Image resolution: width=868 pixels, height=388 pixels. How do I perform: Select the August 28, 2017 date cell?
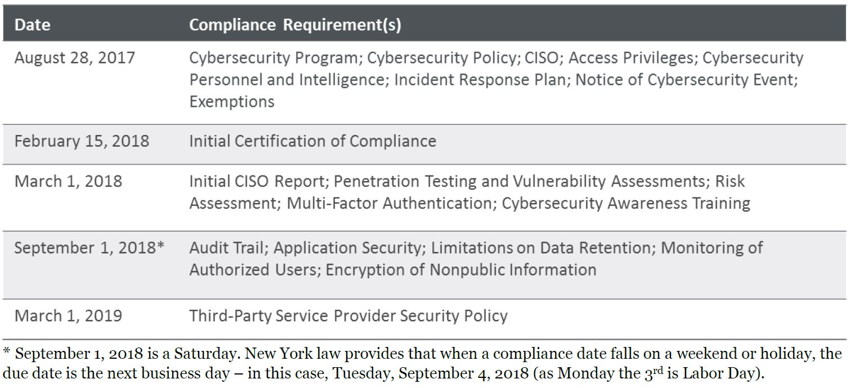75,58
